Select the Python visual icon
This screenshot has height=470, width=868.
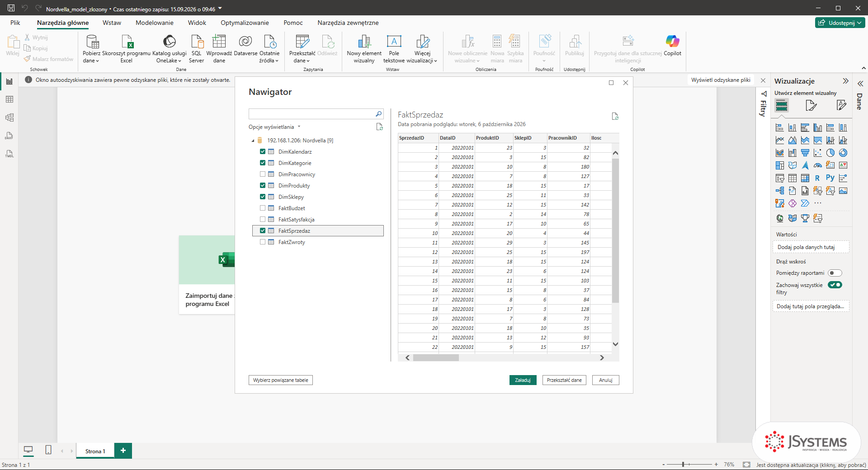[x=830, y=178]
